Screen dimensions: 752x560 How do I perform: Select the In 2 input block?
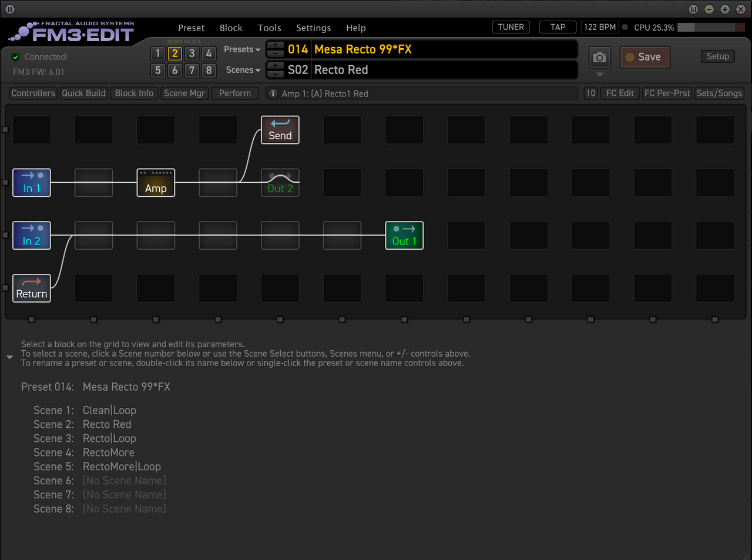32,236
